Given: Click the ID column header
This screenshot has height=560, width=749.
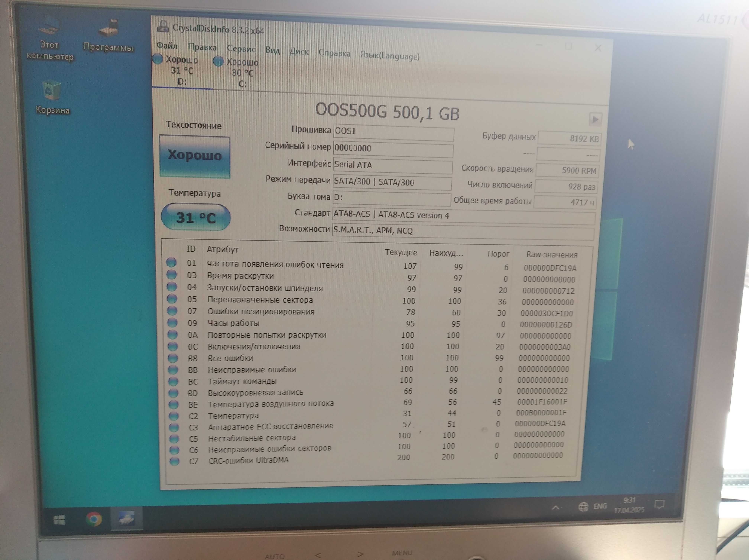Looking at the screenshot, I should tap(191, 249).
